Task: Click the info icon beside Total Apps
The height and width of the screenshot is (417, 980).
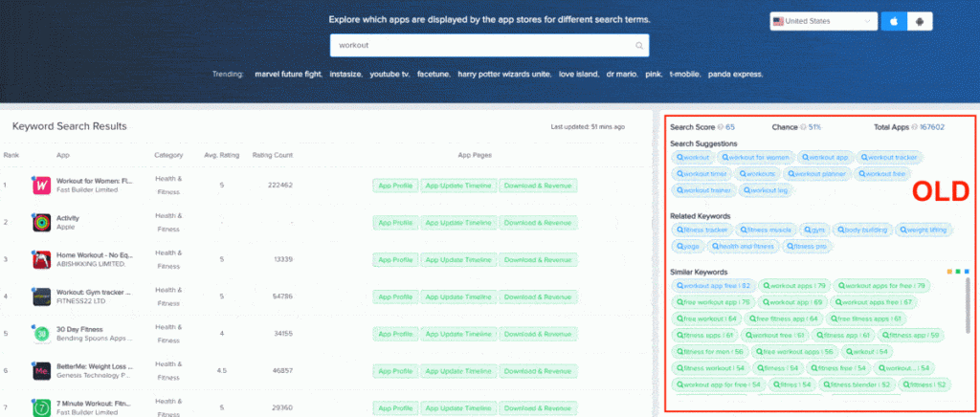Action: click(914, 127)
